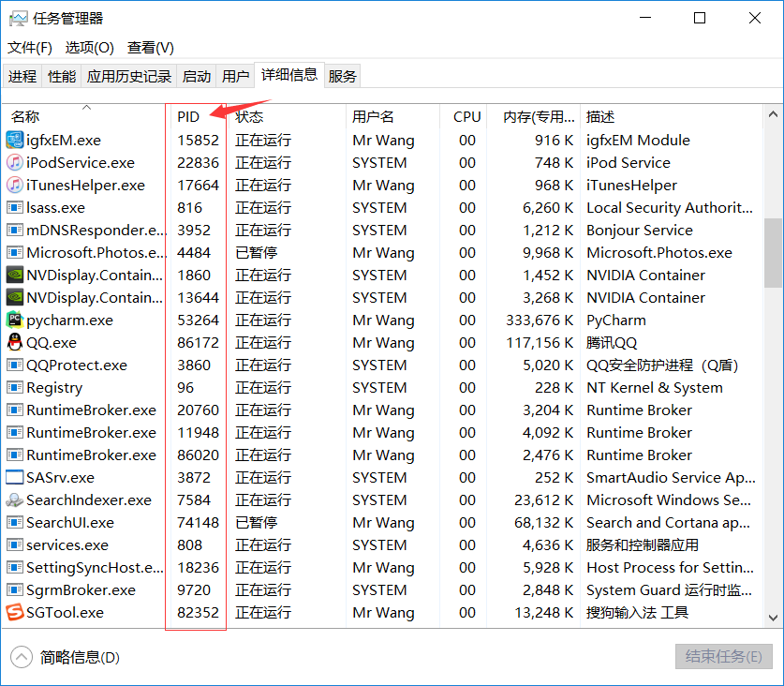This screenshot has width=784, height=686.
Task: Sort processes by the PID column
Action: click(x=192, y=116)
